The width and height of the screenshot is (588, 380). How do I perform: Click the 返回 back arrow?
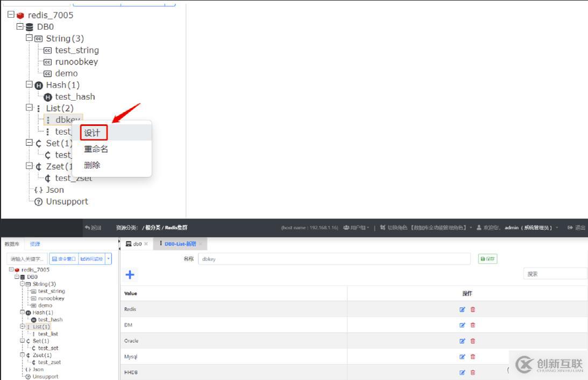[x=93, y=228]
